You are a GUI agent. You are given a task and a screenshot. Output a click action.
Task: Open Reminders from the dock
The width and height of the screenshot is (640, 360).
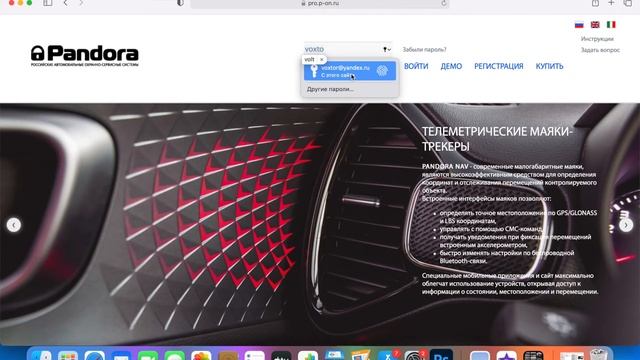click(x=255, y=355)
